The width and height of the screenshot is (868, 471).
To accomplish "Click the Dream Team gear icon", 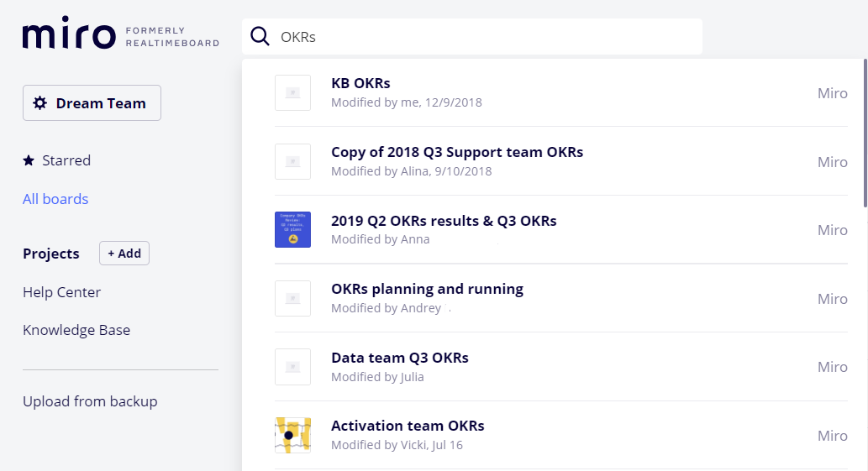I will pyautogui.click(x=39, y=103).
